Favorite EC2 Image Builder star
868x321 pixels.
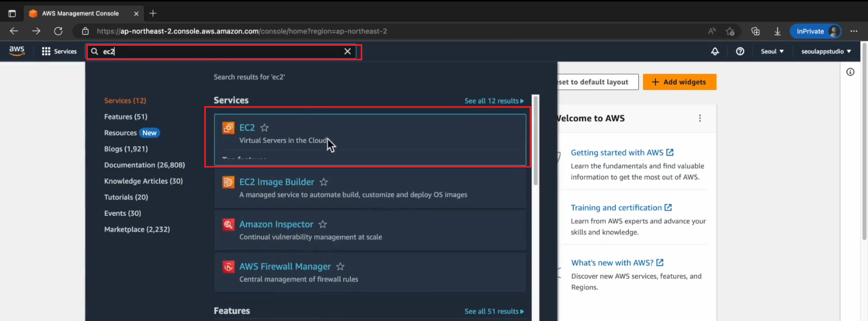(324, 182)
